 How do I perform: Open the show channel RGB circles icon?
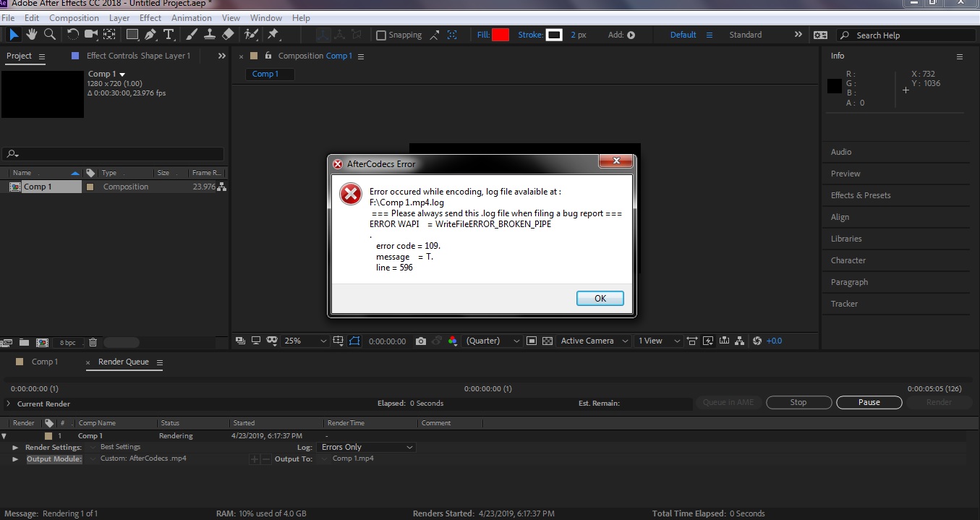coord(453,341)
